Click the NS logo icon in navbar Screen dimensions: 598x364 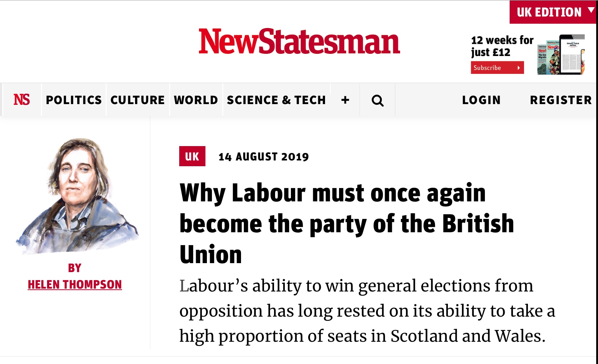22,100
